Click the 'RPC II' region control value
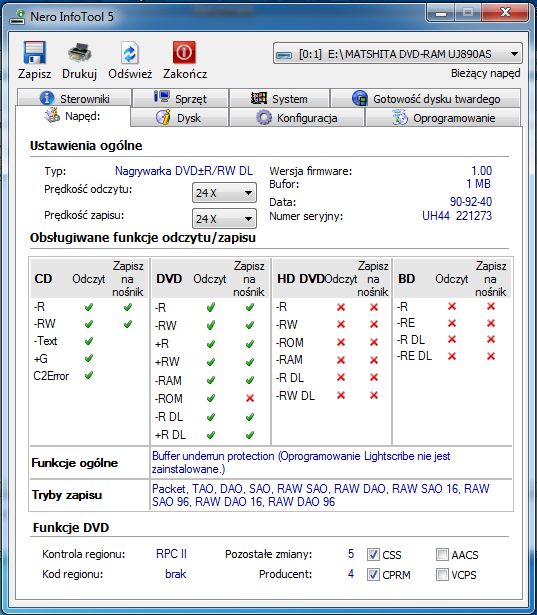This screenshot has width=537, height=615. [x=171, y=554]
